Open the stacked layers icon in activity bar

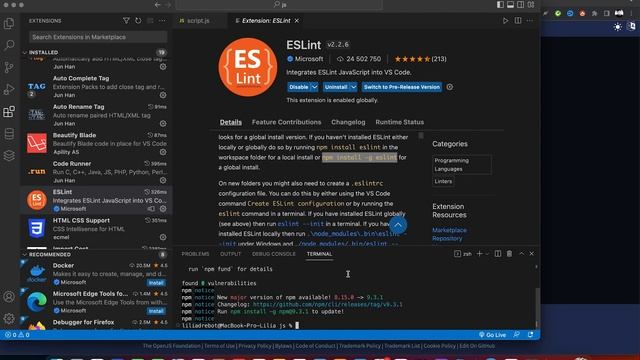tap(9, 156)
